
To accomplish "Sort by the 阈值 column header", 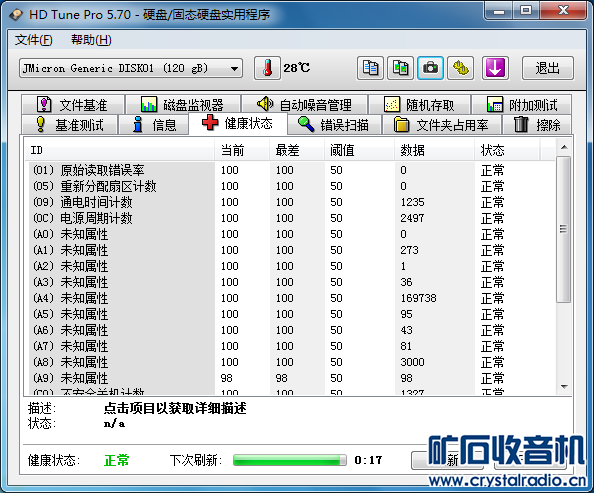I will coord(359,150).
